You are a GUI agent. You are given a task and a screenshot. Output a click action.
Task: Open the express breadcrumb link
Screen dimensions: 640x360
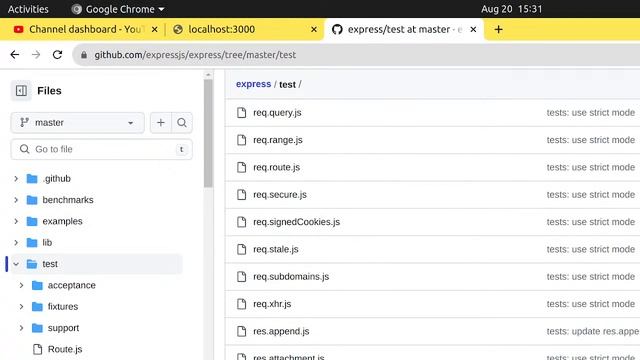[253, 84]
